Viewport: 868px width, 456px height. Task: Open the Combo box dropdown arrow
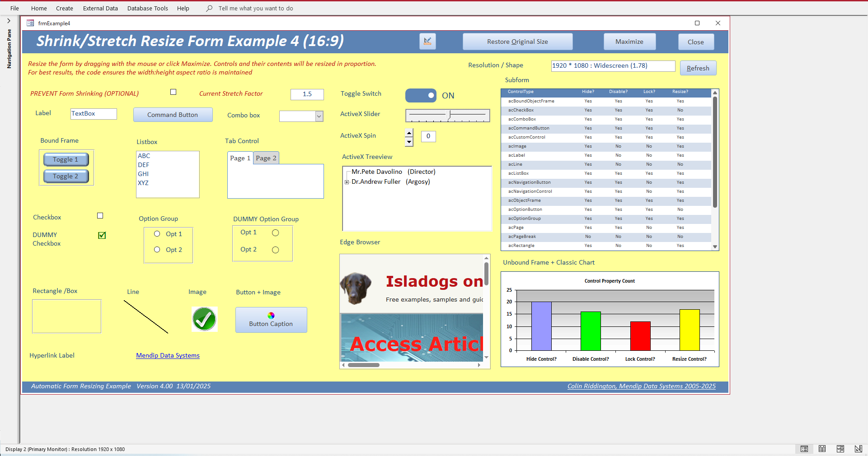tap(319, 116)
